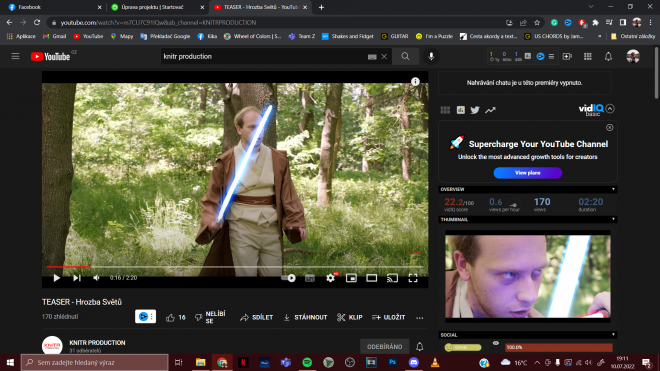This screenshot has width=660, height=371.
Task: Open vidIQ grid view tab
Action: [x=445, y=110]
